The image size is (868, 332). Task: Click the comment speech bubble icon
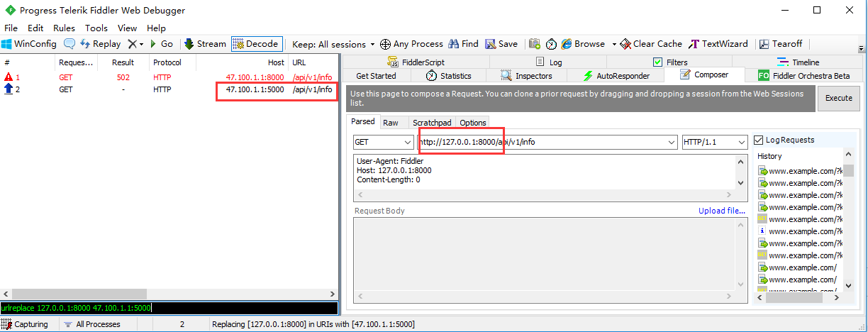(x=69, y=44)
